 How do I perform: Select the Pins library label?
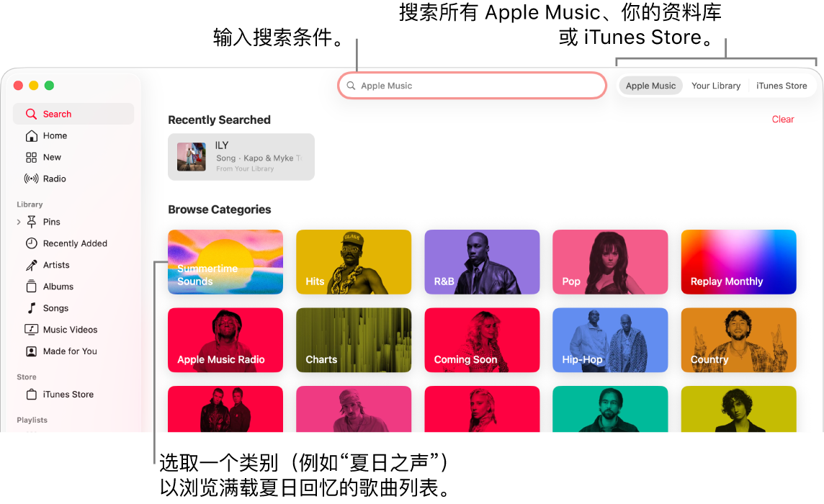tap(52, 222)
